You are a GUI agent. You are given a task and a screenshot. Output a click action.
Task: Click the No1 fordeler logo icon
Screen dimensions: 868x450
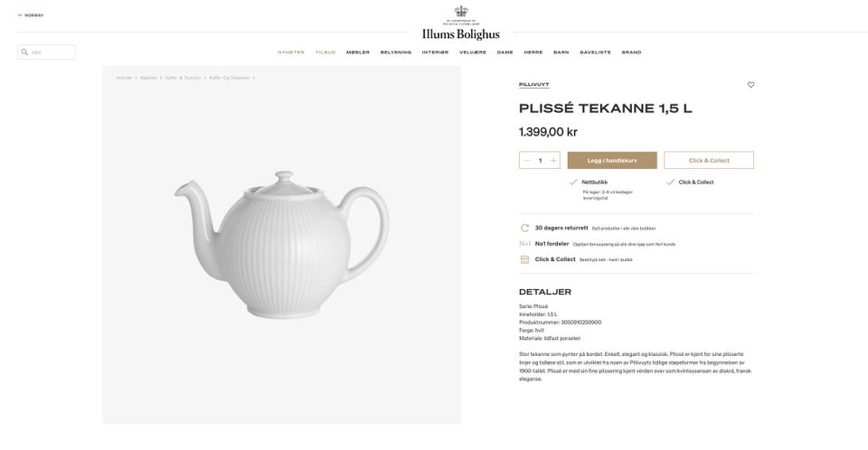click(x=524, y=244)
